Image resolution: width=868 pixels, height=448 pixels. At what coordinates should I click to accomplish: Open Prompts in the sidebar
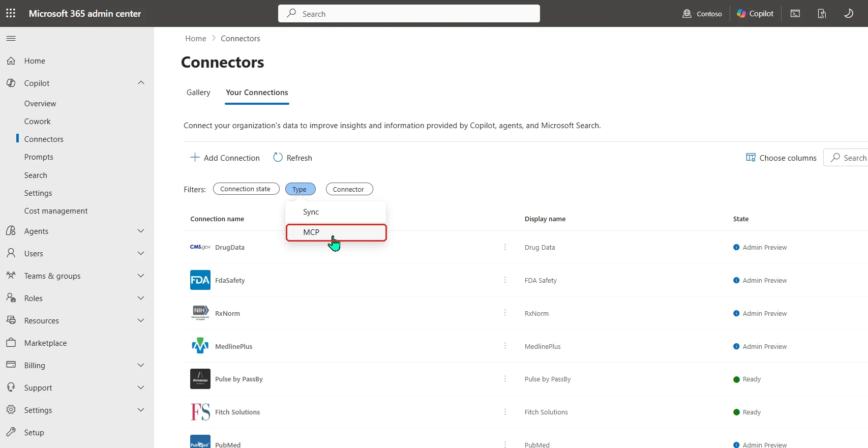[x=39, y=157]
